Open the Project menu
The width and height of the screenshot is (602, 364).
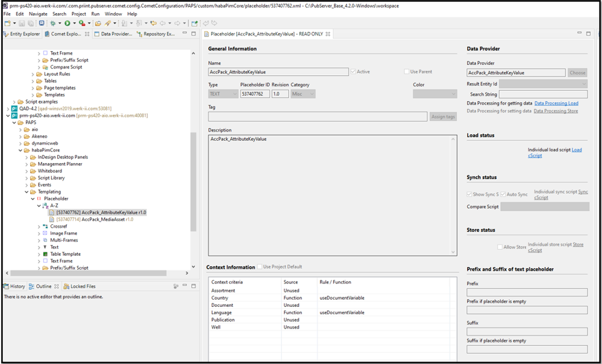click(x=79, y=14)
